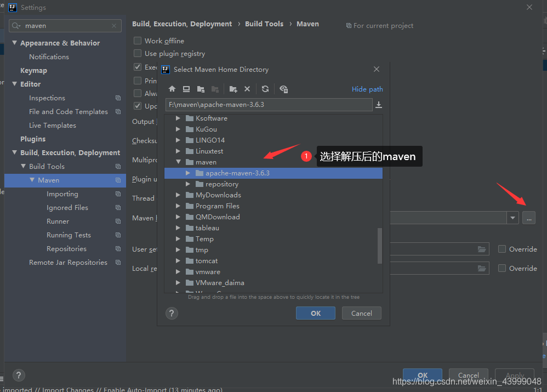The image size is (547, 392).
Task: Toggle the checked Upd... checkbox
Action: click(x=138, y=106)
